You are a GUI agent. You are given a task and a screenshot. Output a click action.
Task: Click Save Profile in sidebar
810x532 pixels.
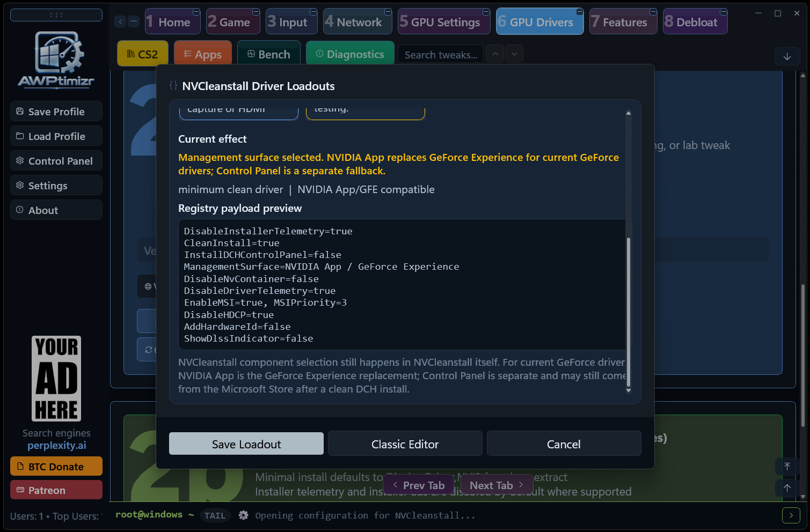pos(56,112)
